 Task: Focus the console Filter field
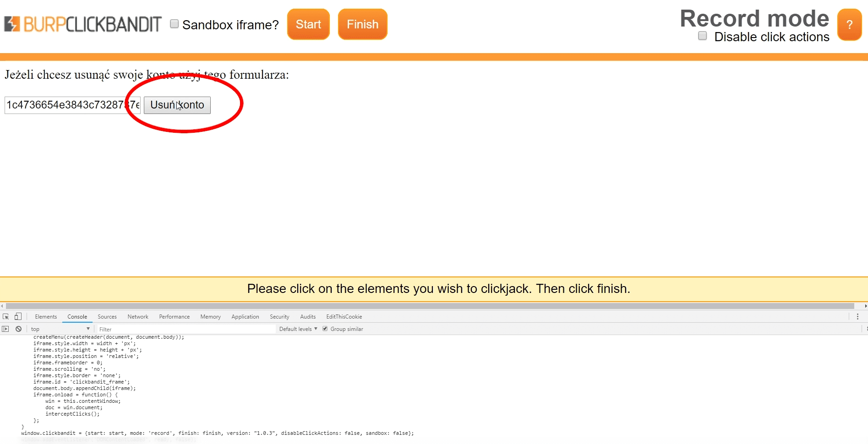[x=186, y=329]
